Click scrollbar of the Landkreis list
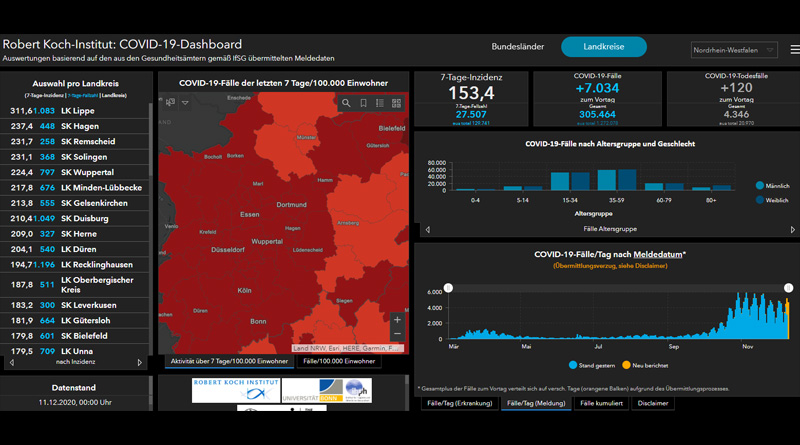The height and width of the screenshot is (445, 800). (151, 140)
